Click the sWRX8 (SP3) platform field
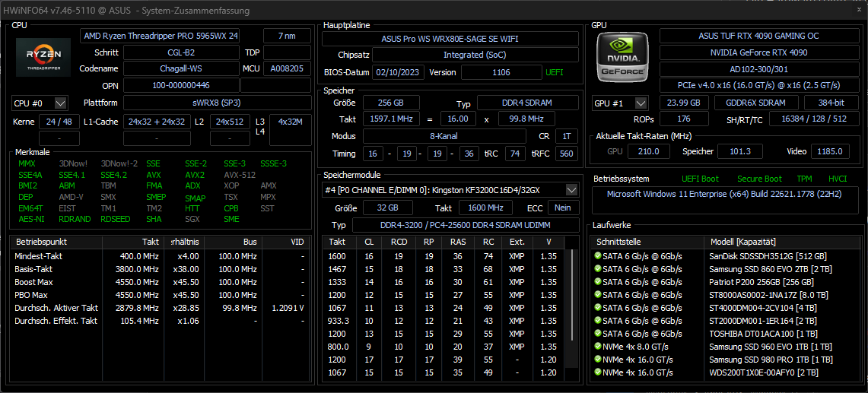This screenshot has width=868, height=393. coord(217,103)
